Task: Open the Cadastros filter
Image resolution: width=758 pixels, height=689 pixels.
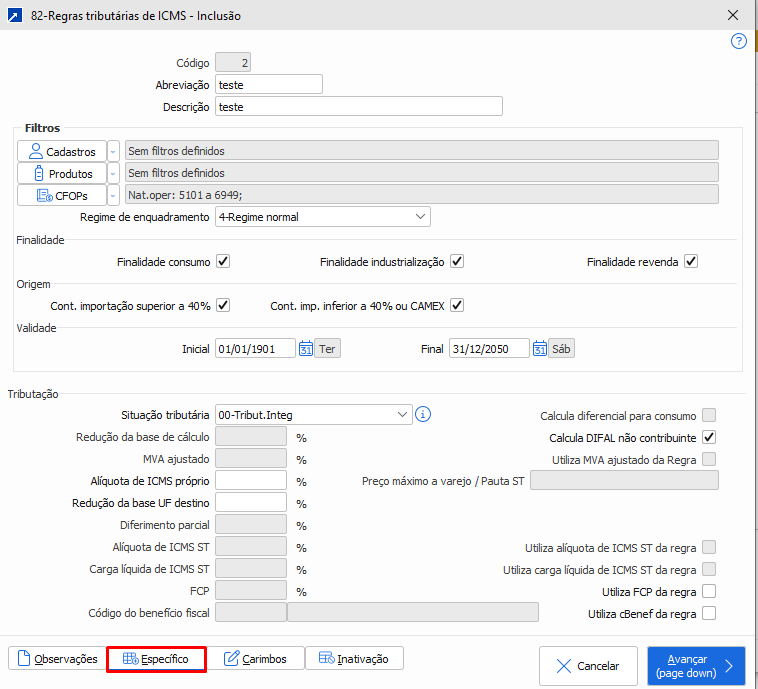Action: [62, 151]
